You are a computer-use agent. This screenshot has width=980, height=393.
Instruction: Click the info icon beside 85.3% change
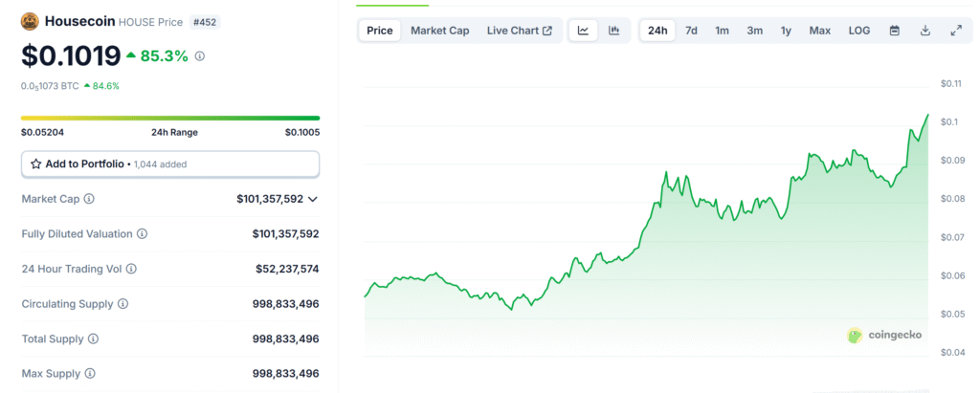click(x=199, y=56)
